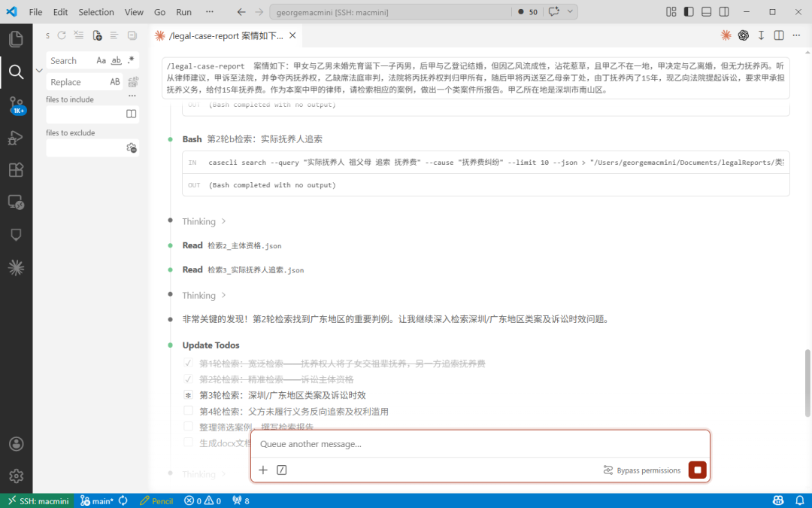Open the File menu
The width and height of the screenshot is (812, 508).
click(36, 12)
